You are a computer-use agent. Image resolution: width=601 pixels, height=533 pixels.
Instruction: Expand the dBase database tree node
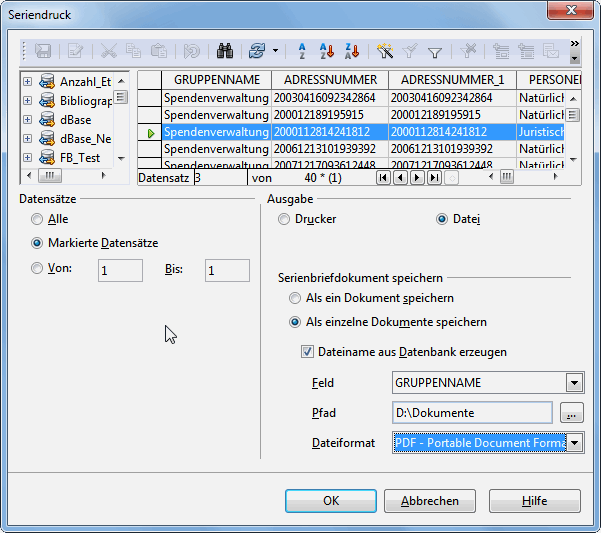coord(27,119)
